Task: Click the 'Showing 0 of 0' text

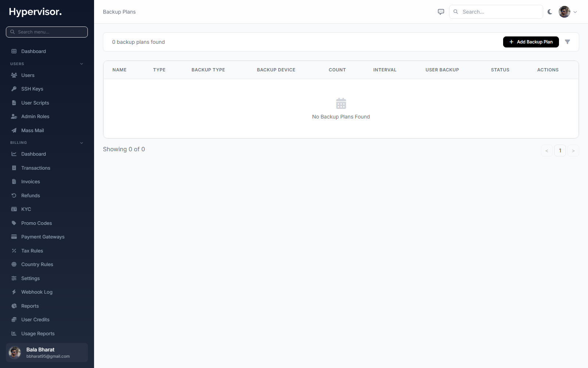Action: click(x=124, y=149)
